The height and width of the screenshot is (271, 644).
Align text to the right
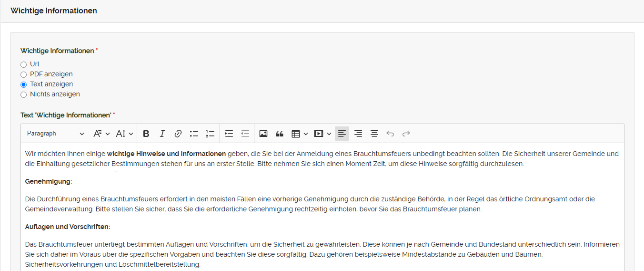tap(358, 134)
